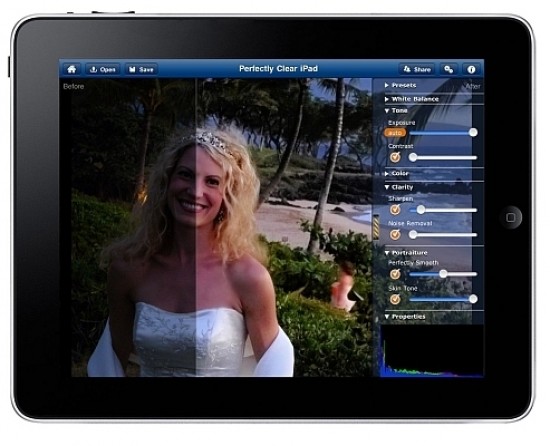Screen dimensions: 550x446
Task: Toggle the Skin Tone checkmark
Action: coord(395,299)
